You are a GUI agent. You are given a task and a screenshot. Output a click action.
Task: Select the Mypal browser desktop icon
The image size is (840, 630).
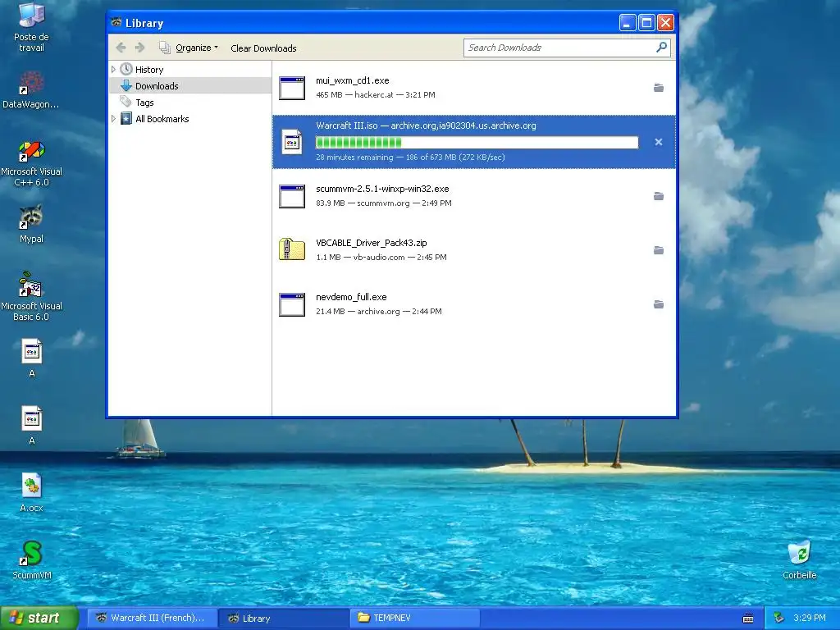coord(31,224)
